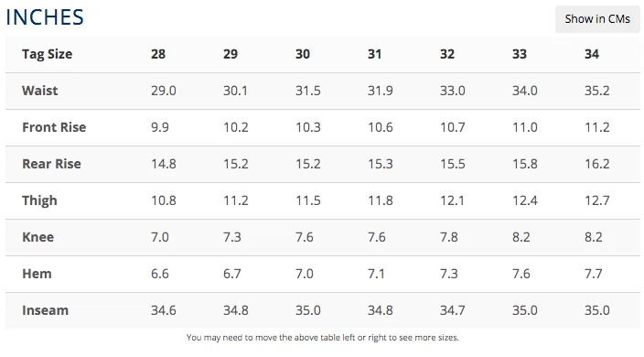Image resolution: width=644 pixels, height=357 pixels.
Task: Click the Hem row label
Action: click(37, 274)
